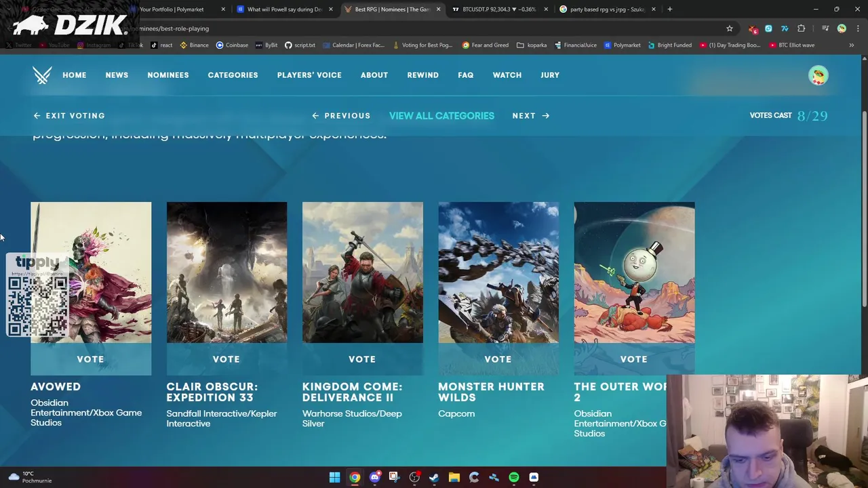
Task: Open Chrome profile avatar in toolbar
Action: (x=842, y=28)
